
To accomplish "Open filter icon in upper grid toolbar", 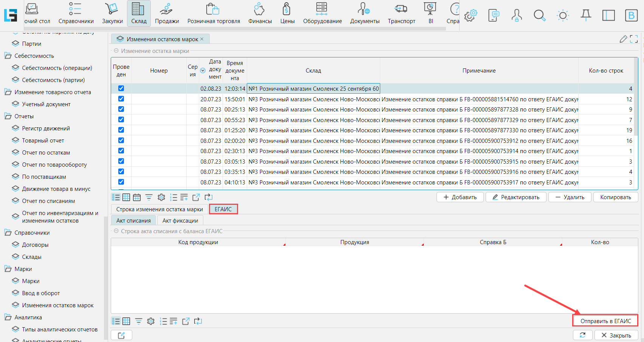I will [x=149, y=197].
